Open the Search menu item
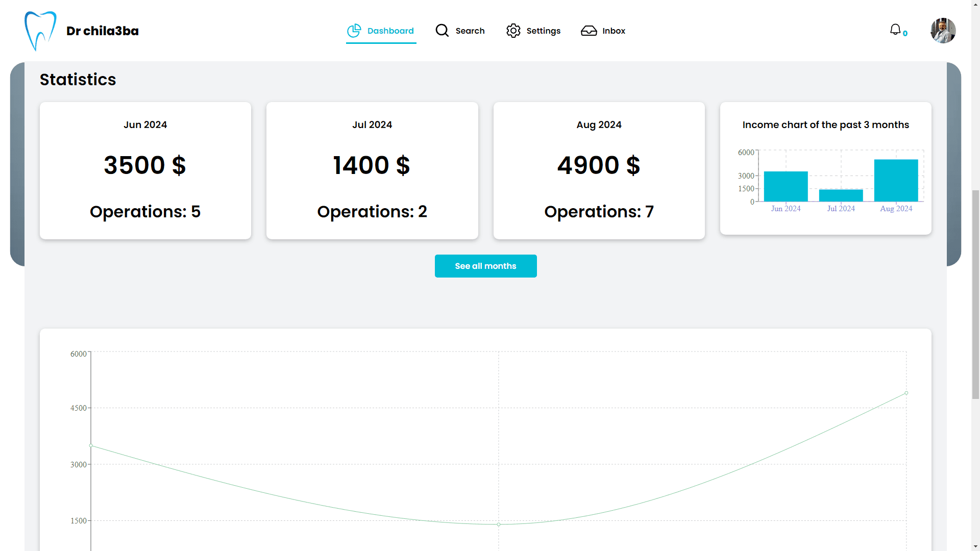980x551 pixels. coord(470,31)
